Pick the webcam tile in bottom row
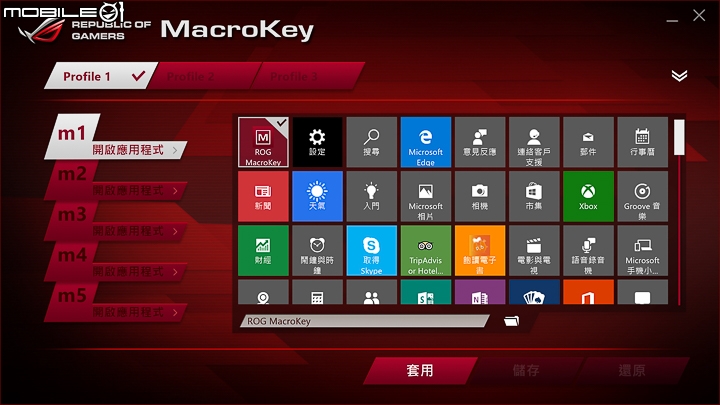 pyautogui.click(x=263, y=292)
